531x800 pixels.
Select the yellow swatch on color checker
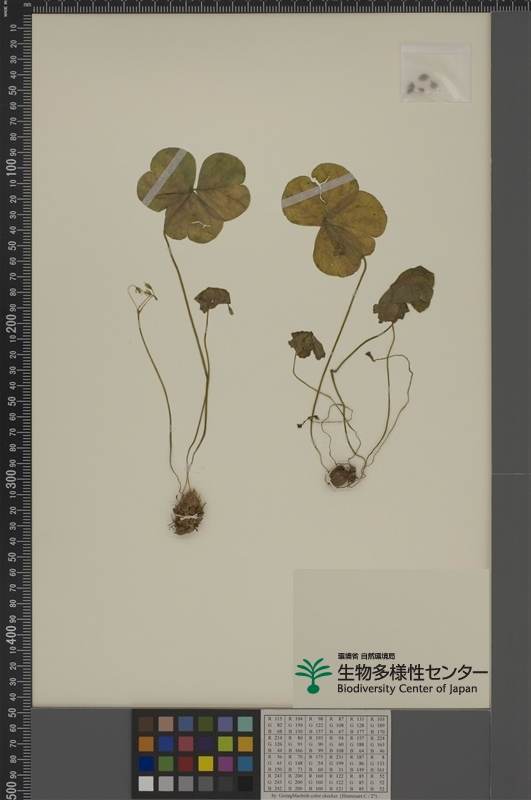point(206,764)
